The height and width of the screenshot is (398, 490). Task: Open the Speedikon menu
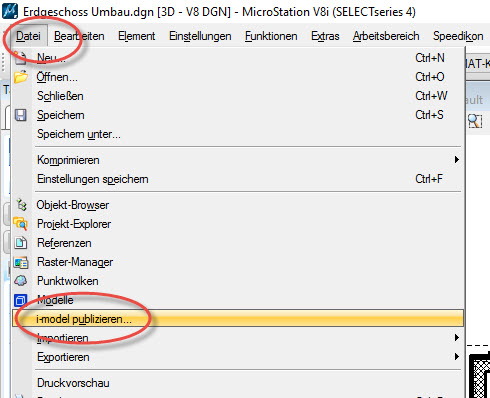[x=458, y=36]
